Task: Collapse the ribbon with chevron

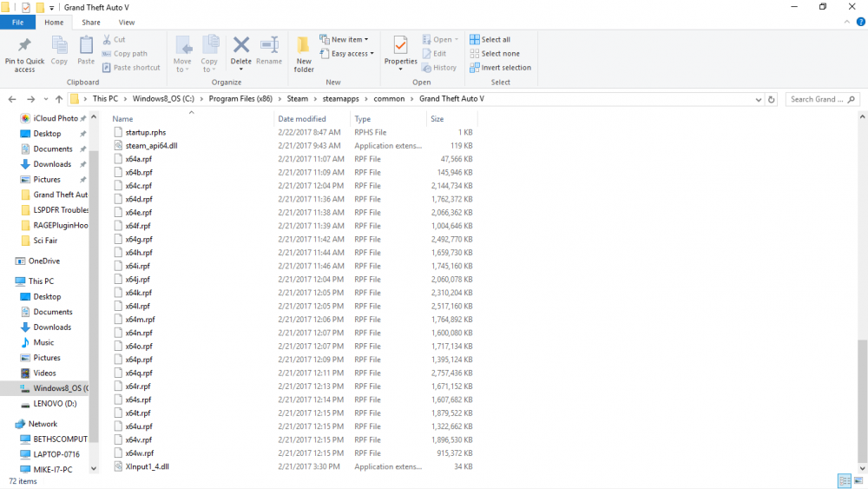Action: tap(847, 23)
